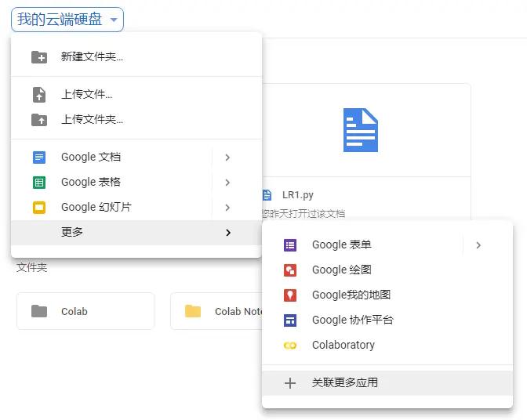
Task: Click the yellow Colab Notebooks folder icon
Action: [193, 311]
